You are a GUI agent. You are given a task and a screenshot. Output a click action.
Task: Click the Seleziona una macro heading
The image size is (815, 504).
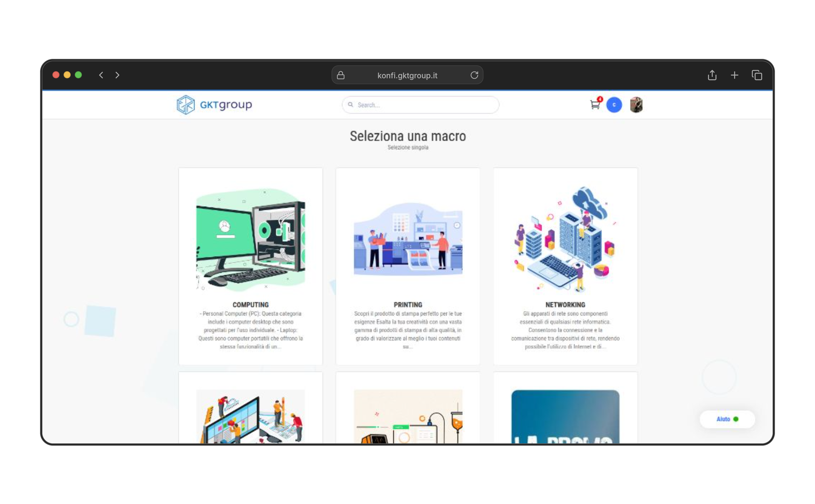tap(408, 136)
